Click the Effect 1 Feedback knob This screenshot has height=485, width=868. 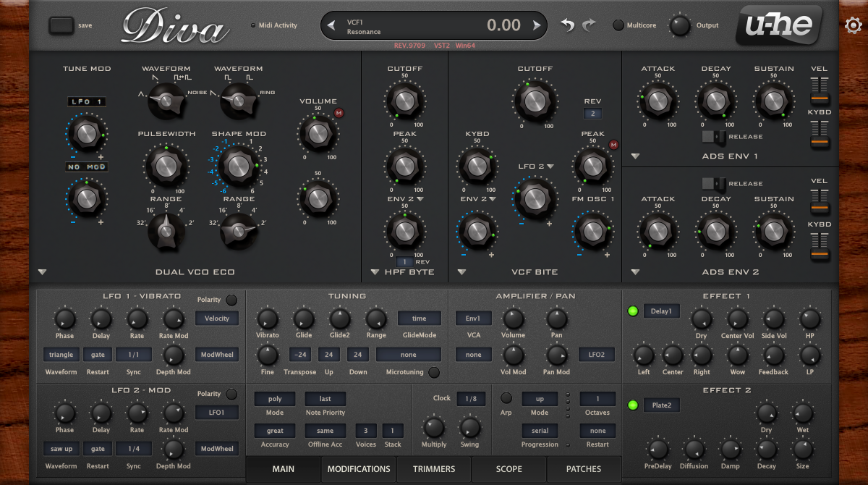coord(773,355)
